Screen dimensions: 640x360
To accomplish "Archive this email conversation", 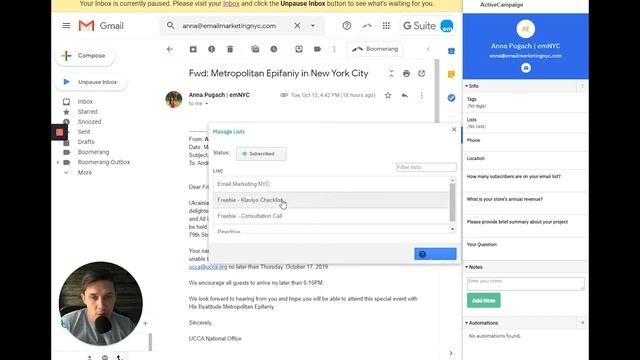I will (x=193, y=49).
